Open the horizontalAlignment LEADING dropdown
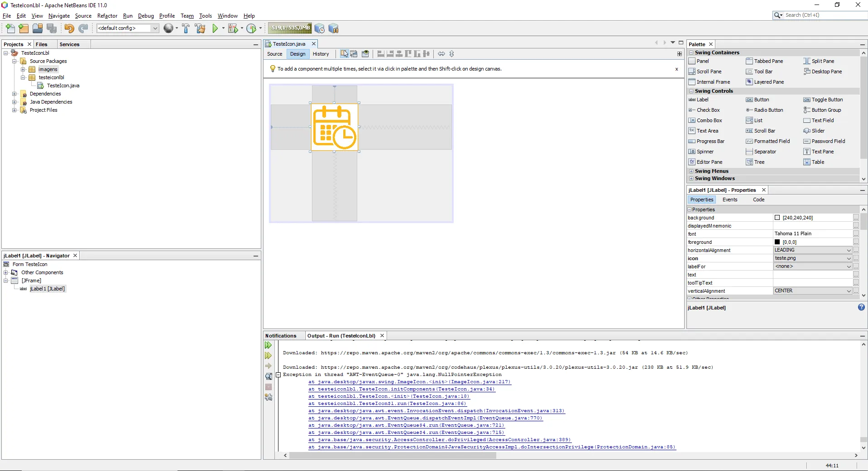This screenshot has width=868, height=471. [849, 250]
